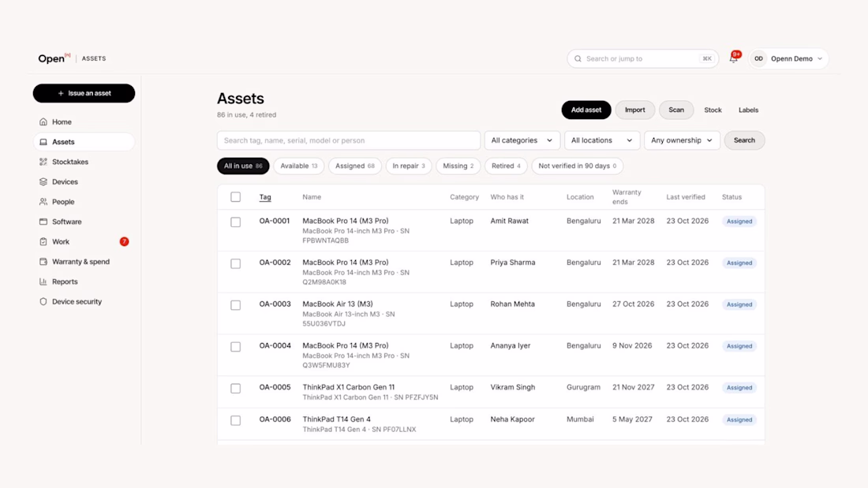The width and height of the screenshot is (868, 488).
Task: Check the box for asset OA-0003
Action: click(236, 305)
